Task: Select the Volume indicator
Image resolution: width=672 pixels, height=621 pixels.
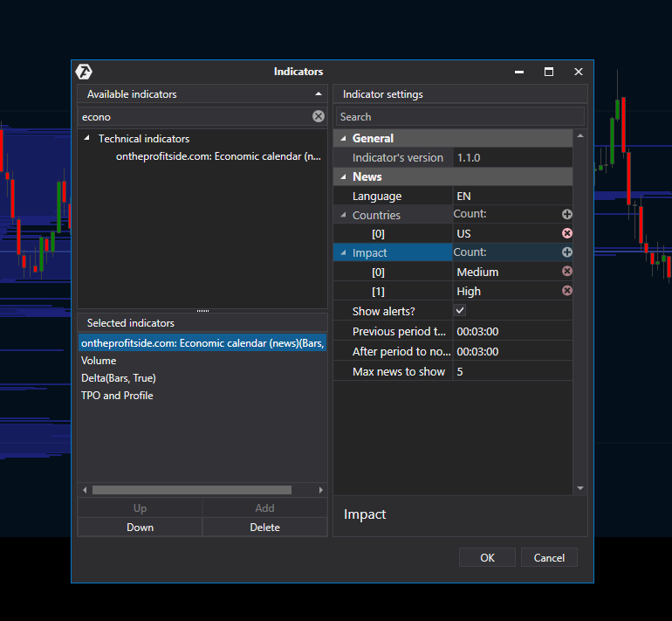Action: pyautogui.click(x=99, y=361)
